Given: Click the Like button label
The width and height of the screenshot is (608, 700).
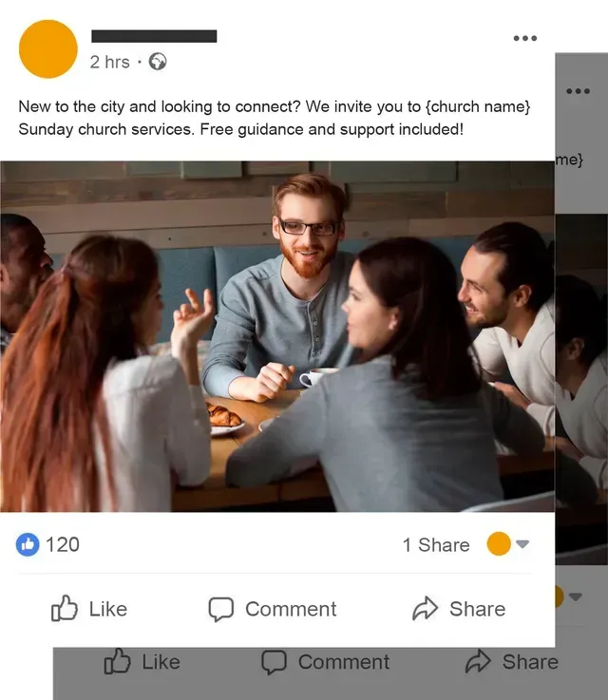Looking at the screenshot, I should pos(108,609).
